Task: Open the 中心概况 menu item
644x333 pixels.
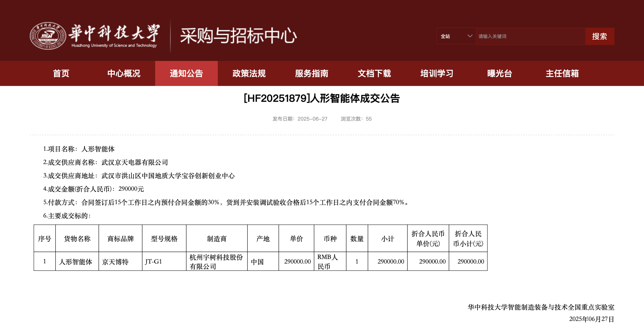Action: coord(124,73)
